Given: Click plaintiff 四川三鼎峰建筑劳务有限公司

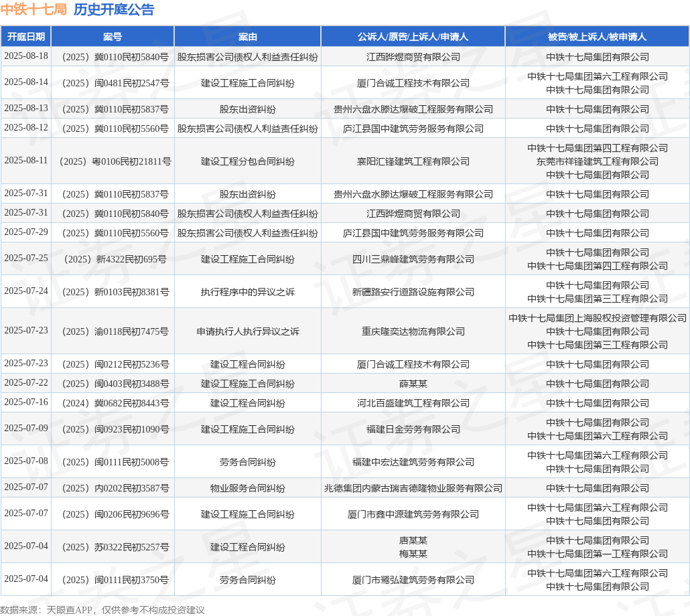Looking at the screenshot, I should 413,259.
